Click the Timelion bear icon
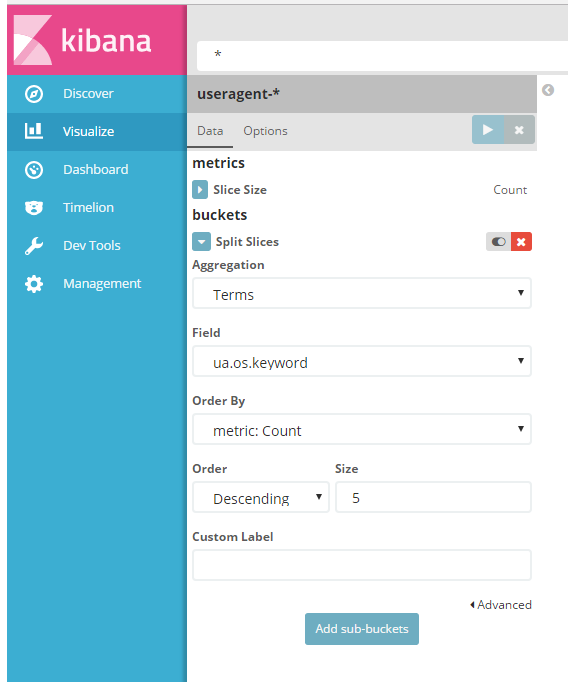 coord(34,207)
